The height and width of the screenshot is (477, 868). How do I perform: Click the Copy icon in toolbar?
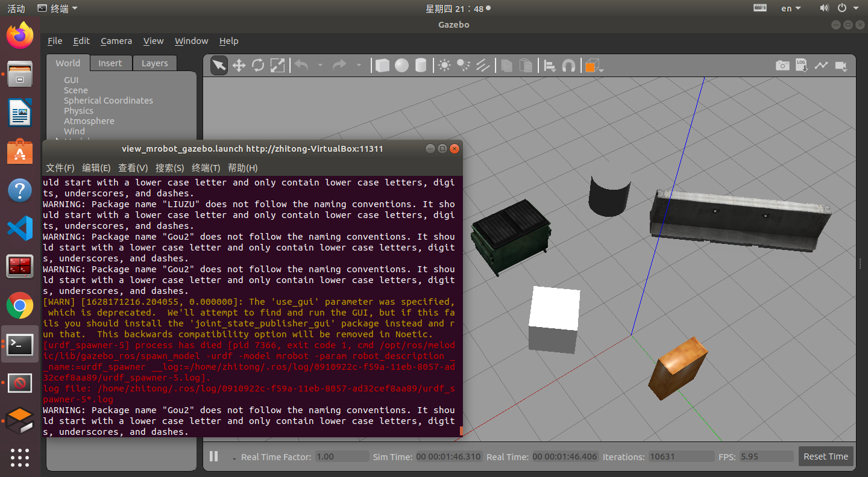[x=507, y=66]
